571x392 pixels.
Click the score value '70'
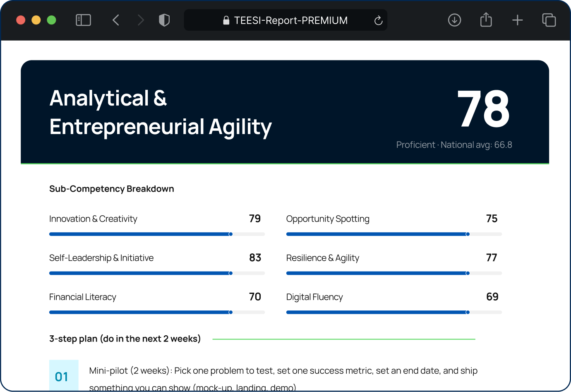255,297
